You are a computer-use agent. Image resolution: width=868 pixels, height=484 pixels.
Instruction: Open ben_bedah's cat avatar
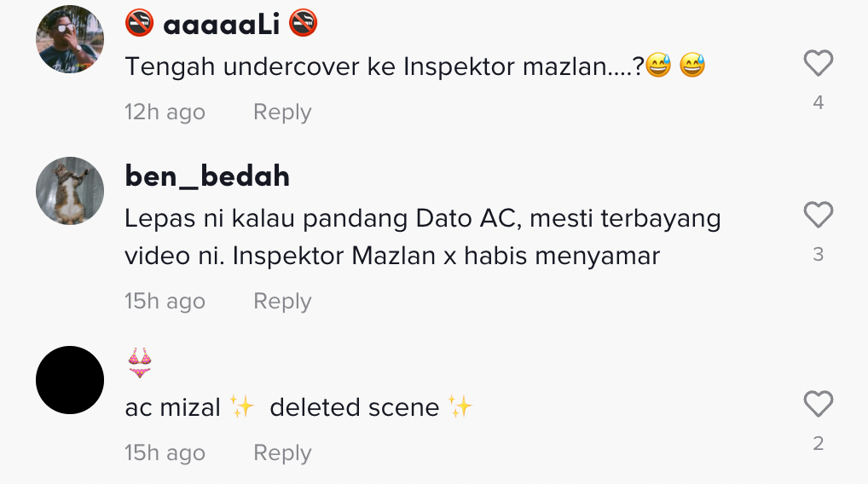[x=70, y=191]
